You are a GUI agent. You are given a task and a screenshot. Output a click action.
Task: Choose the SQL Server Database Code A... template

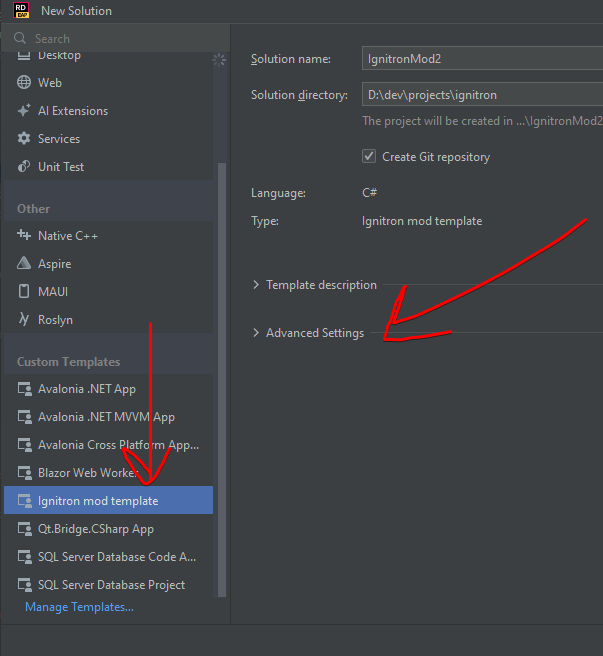[108, 557]
